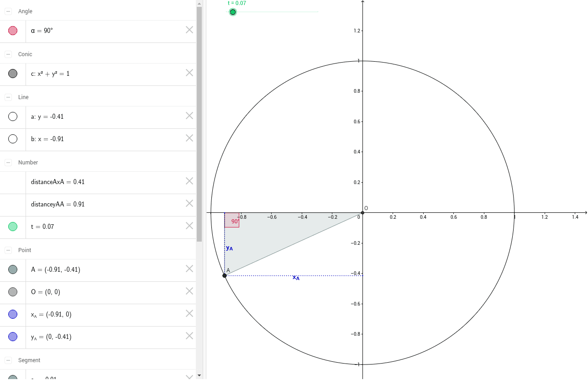The image size is (588, 380).
Task: Toggle visibility of slider t = 0.07
Action: [13, 227]
